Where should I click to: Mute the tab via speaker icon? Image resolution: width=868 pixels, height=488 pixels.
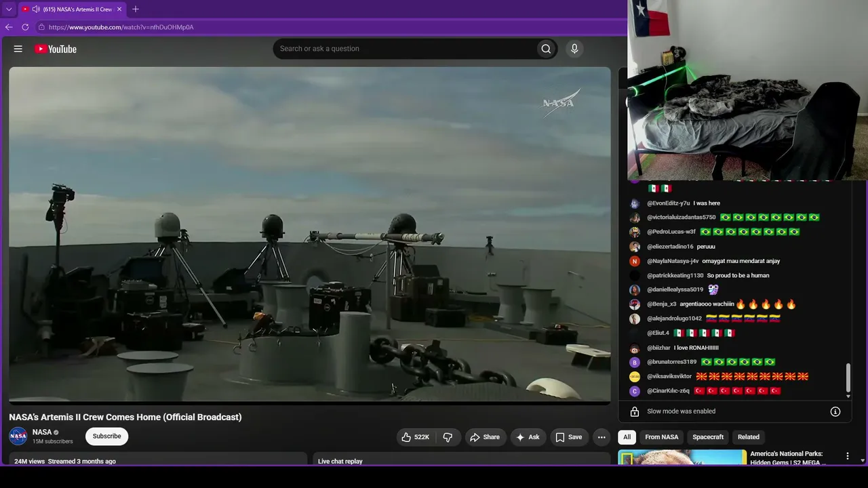[x=35, y=9]
